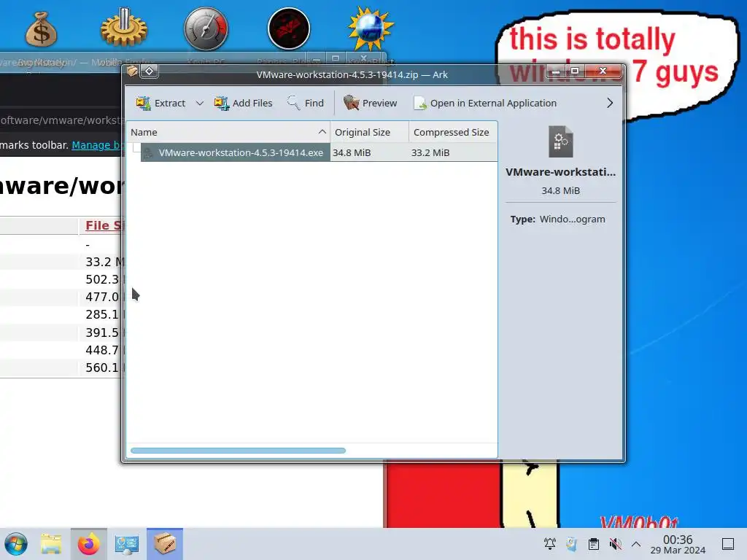Maximize the Ark window

pos(575,71)
